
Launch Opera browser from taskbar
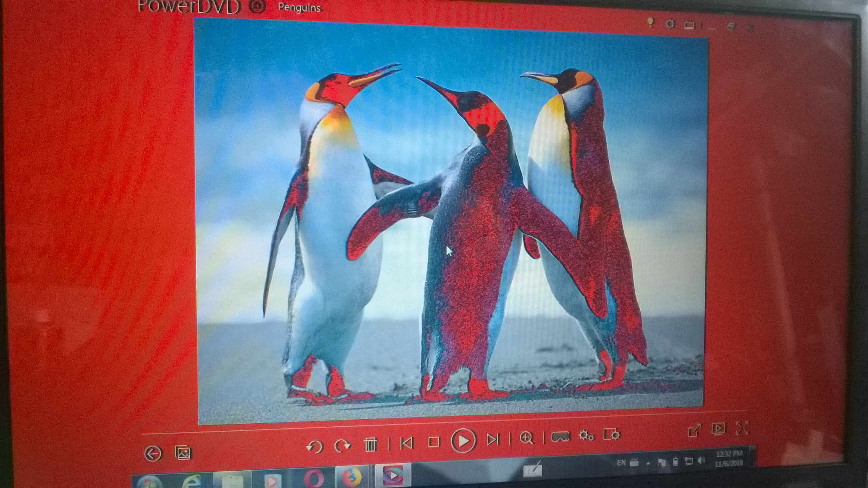(313, 478)
